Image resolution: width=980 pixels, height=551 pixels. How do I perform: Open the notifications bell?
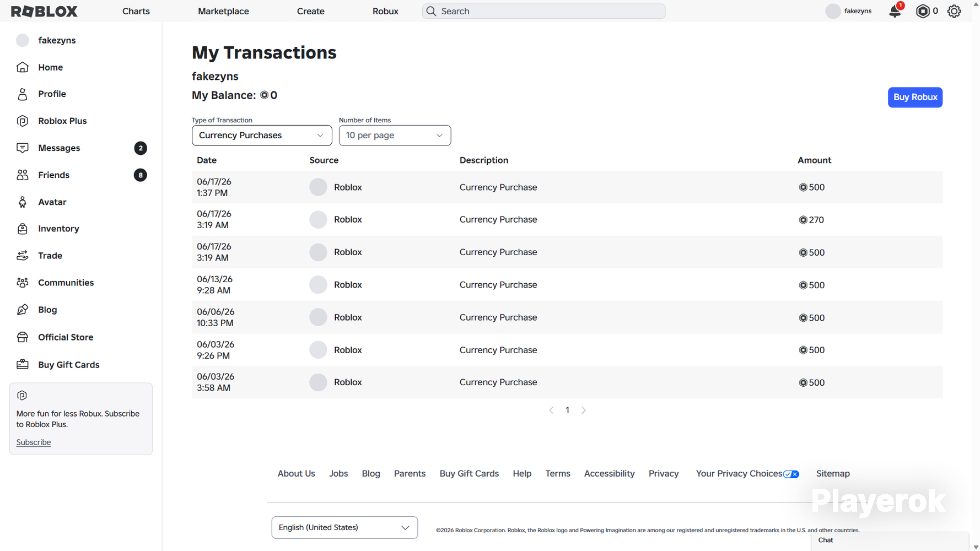895,11
